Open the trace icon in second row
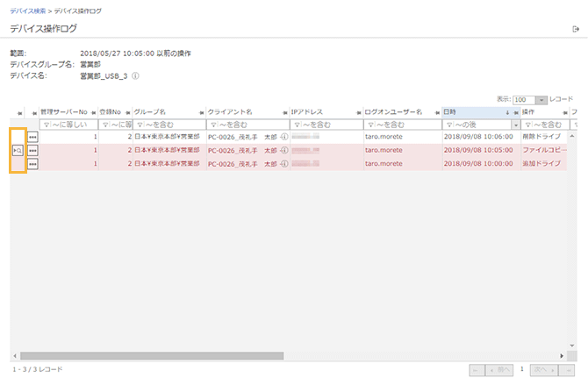588x378 pixels. click(x=18, y=150)
